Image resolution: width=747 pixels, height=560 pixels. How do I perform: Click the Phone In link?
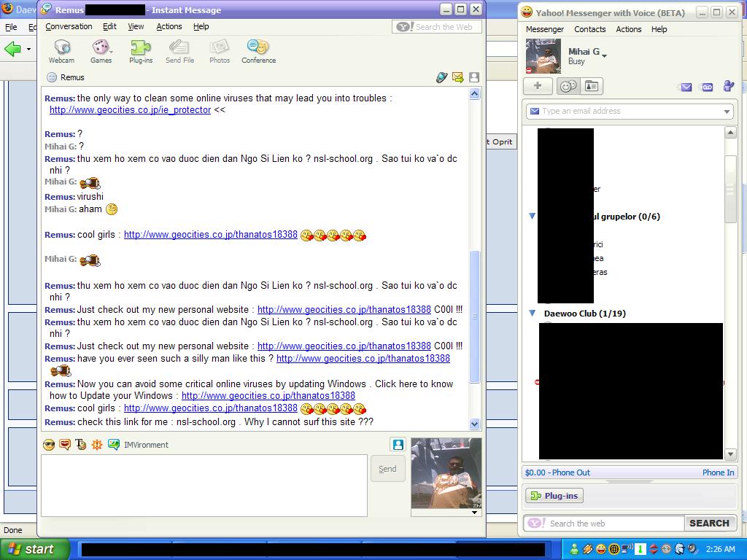pyautogui.click(x=718, y=472)
